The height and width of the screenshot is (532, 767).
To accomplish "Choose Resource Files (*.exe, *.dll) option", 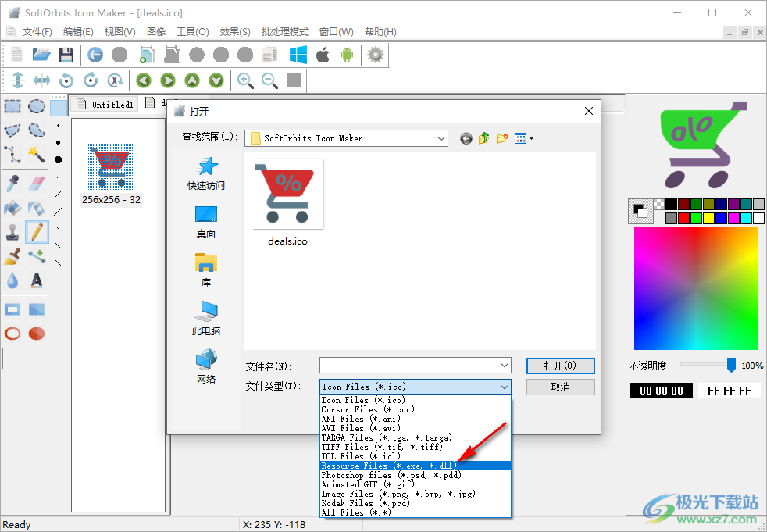I will tap(415, 466).
